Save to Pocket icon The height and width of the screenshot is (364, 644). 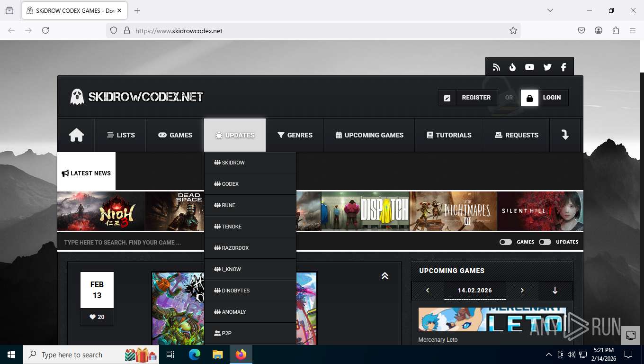tap(581, 30)
